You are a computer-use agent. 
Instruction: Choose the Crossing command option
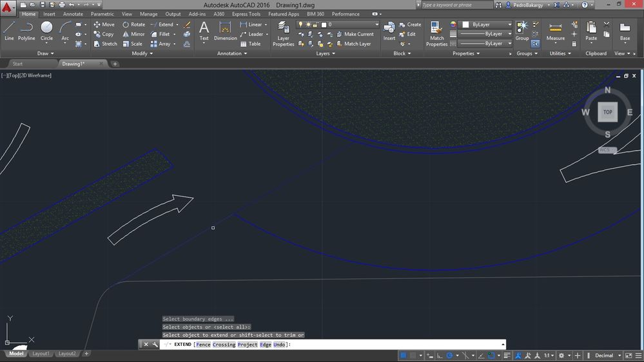224,345
